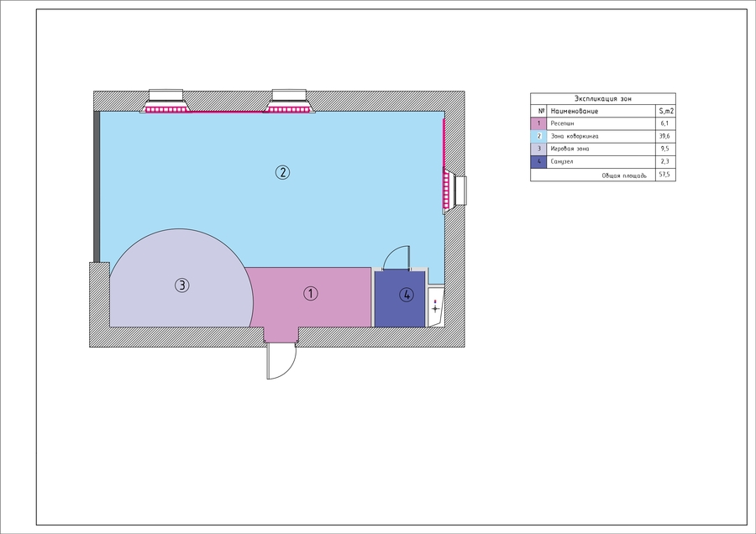This screenshot has width=756, height=534.
Task: Select the circled number 3 marker in the semicircle zone
Action: (x=181, y=285)
